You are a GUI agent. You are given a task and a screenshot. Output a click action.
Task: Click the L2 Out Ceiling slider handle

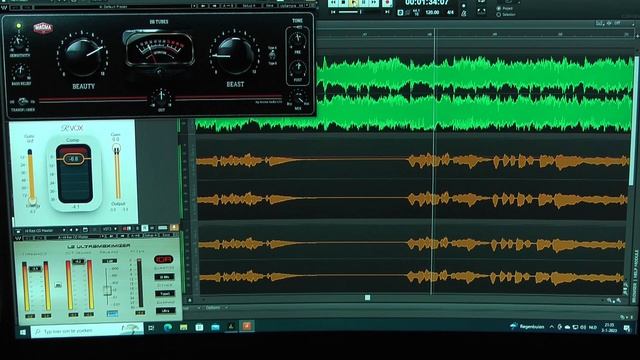78,262
